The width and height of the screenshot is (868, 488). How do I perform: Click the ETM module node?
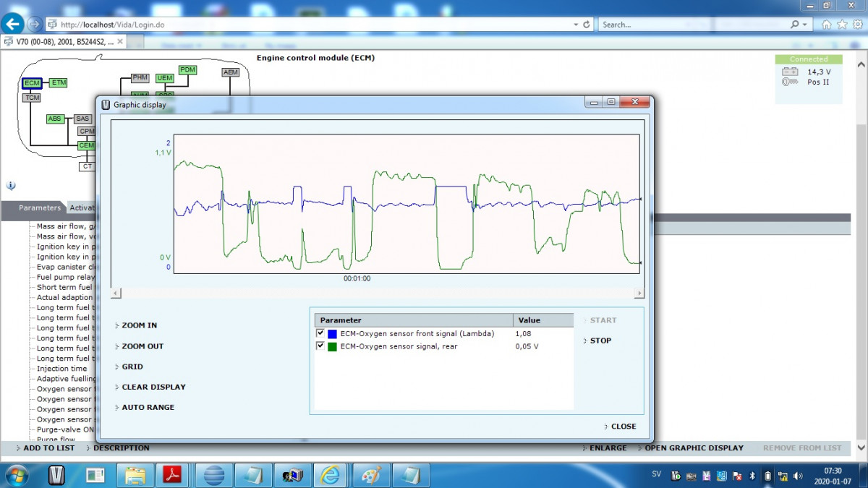(59, 83)
